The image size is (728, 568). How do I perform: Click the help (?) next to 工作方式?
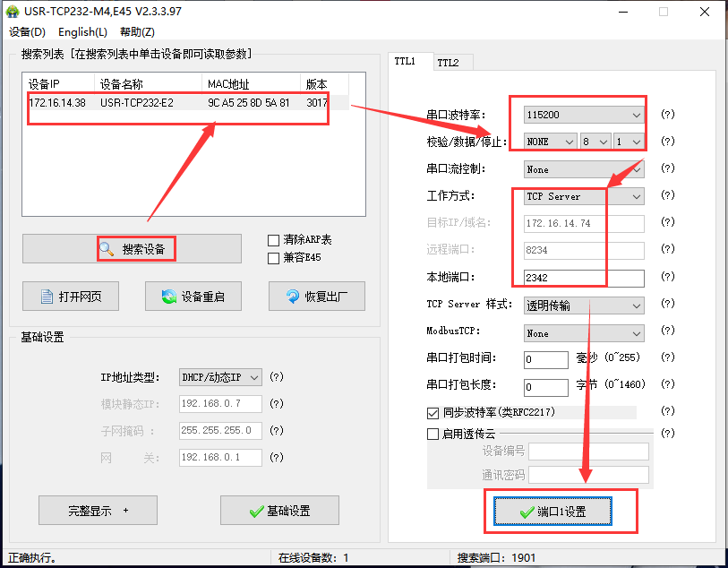point(667,196)
